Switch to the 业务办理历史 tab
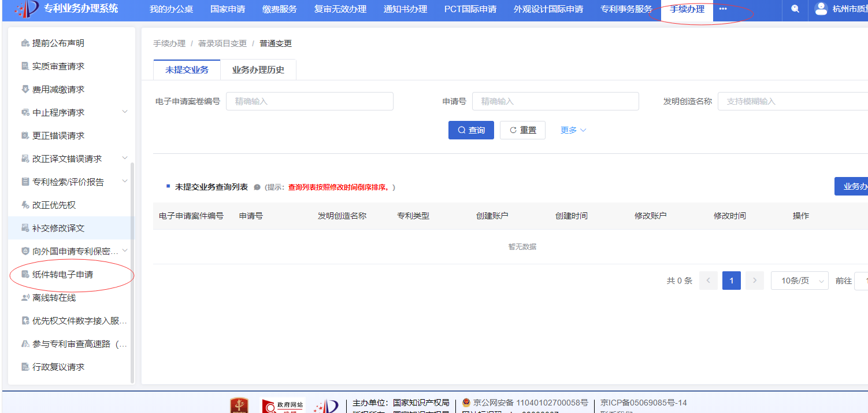Screen dimensions: 868x413 [258, 70]
